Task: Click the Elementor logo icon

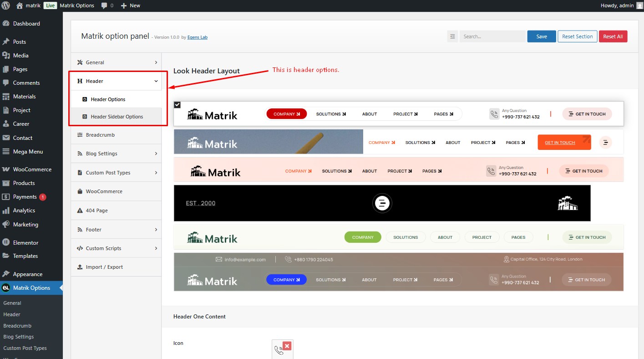Action: [6, 242]
